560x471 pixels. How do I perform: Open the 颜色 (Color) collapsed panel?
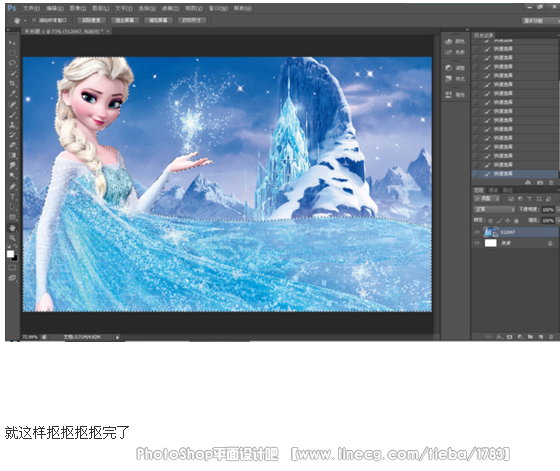(455, 41)
